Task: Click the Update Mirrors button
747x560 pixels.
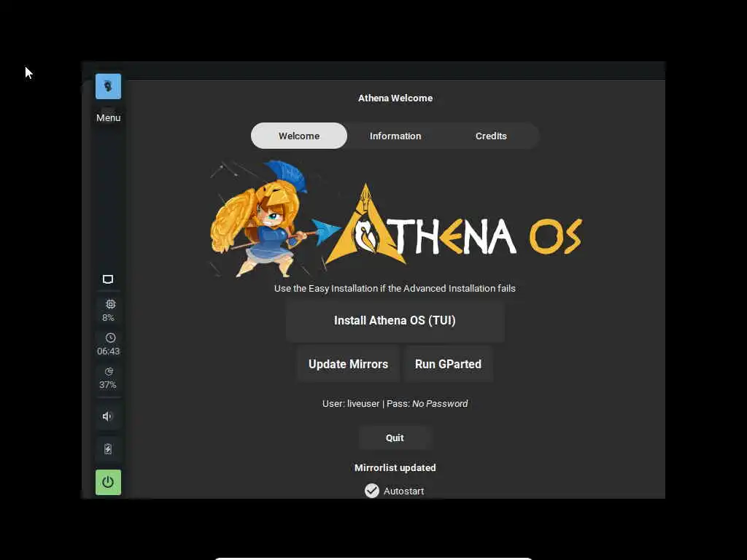Action: pos(348,365)
